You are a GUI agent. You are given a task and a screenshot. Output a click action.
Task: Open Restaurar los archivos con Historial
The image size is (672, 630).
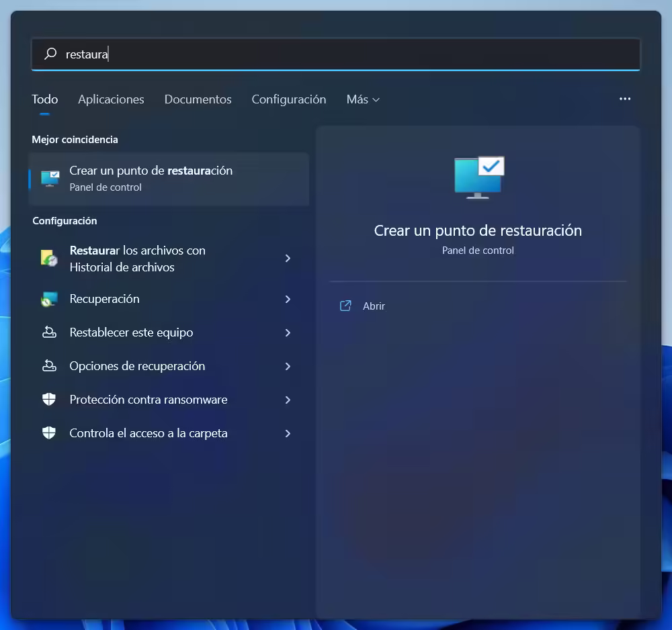[169, 259]
